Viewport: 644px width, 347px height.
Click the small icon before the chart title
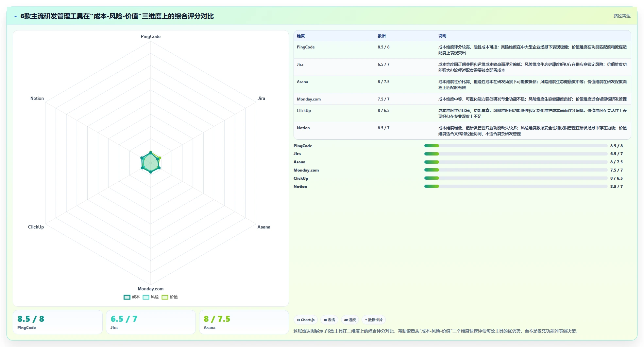(x=15, y=16)
